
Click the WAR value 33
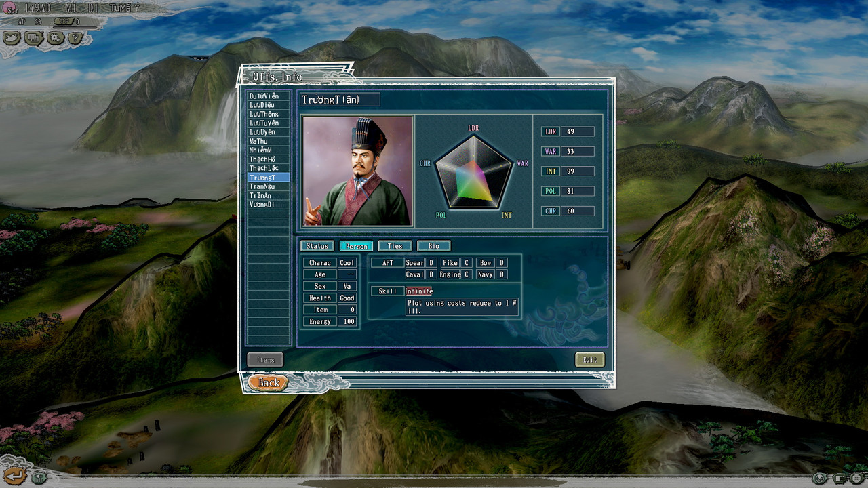click(577, 151)
